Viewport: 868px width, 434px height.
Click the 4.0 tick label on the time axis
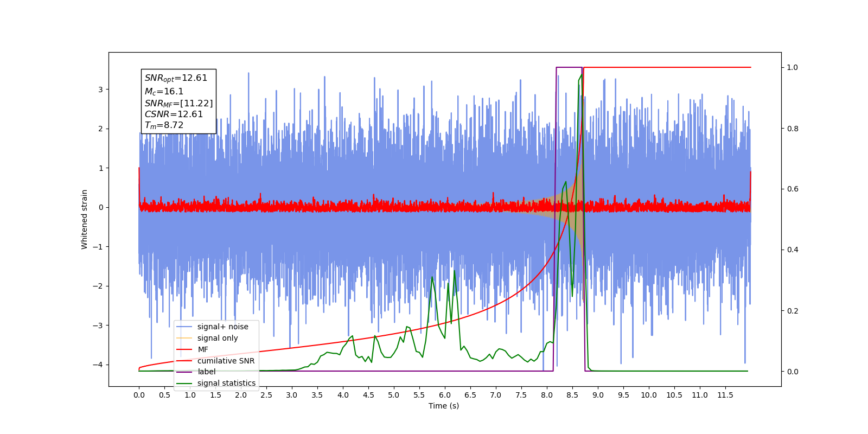(343, 395)
